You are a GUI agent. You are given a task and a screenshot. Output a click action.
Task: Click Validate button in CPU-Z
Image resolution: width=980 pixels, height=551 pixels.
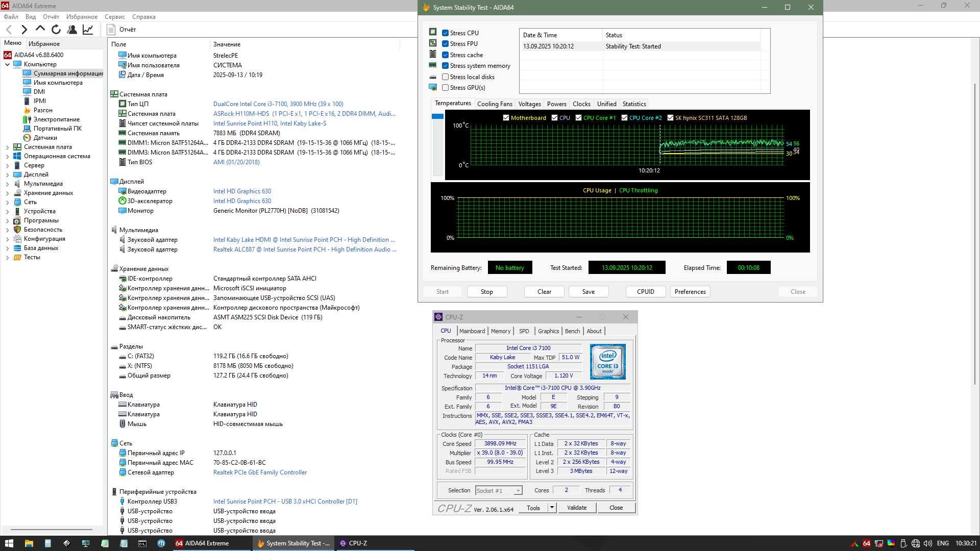[x=577, y=508]
